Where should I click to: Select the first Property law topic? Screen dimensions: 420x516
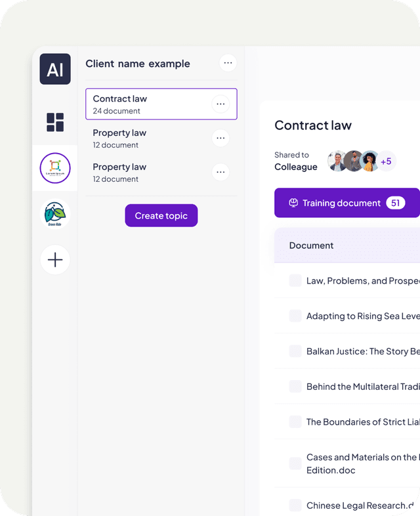click(161, 139)
